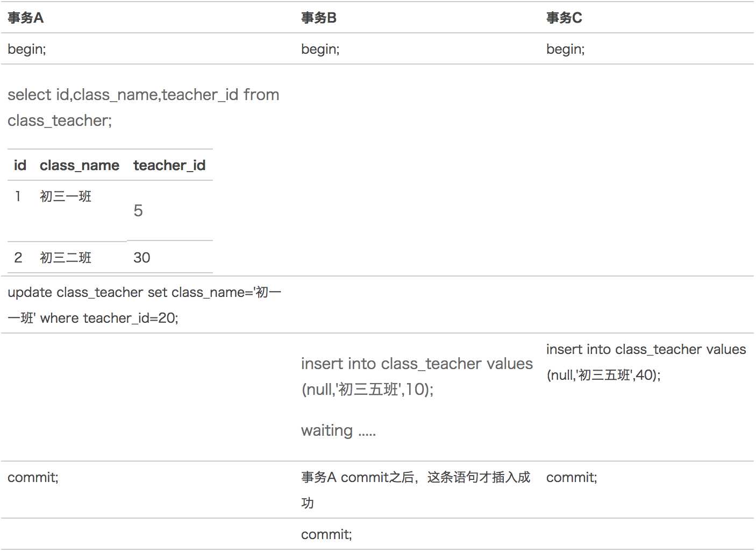Click the nested id column header

[20, 165]
